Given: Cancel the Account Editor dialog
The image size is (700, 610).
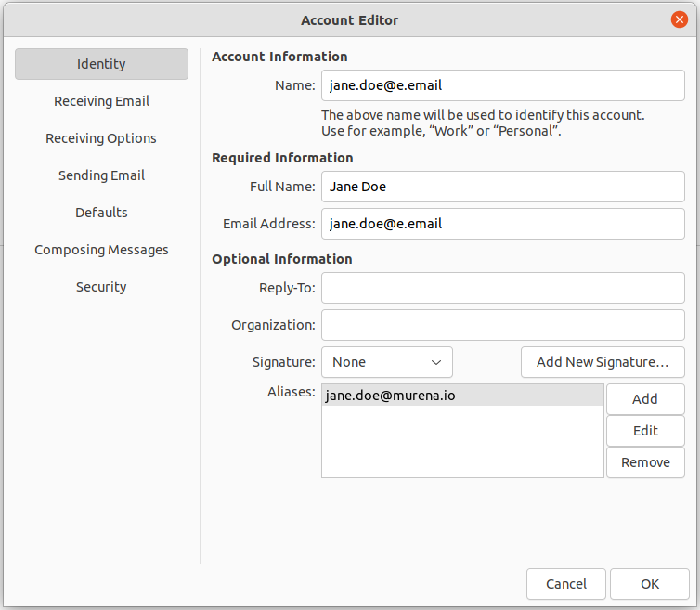Looking at the screenshot, I should pos(565,584).
